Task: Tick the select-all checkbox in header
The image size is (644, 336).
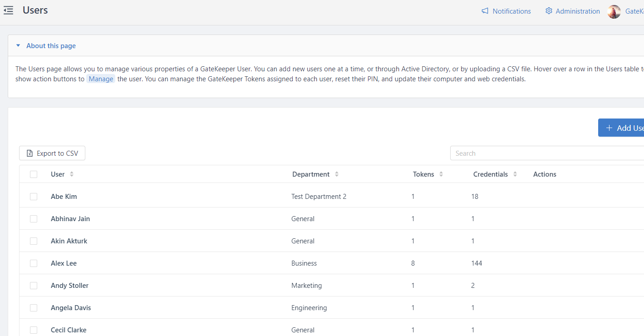Action: [34, 174]
